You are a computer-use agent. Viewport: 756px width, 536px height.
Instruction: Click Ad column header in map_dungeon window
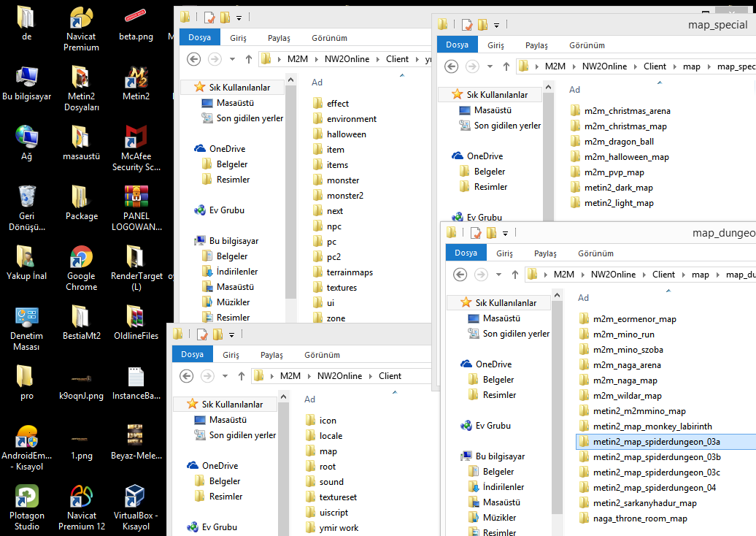583,298
